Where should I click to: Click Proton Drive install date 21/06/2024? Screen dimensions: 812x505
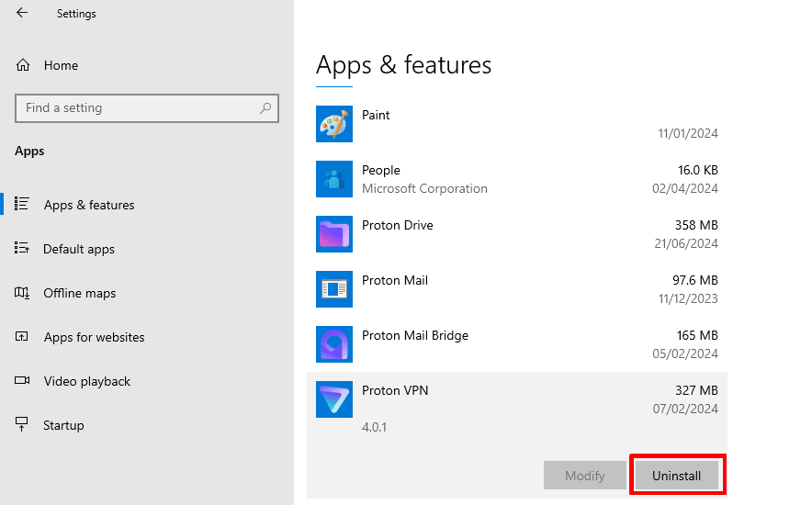(686, 243)
